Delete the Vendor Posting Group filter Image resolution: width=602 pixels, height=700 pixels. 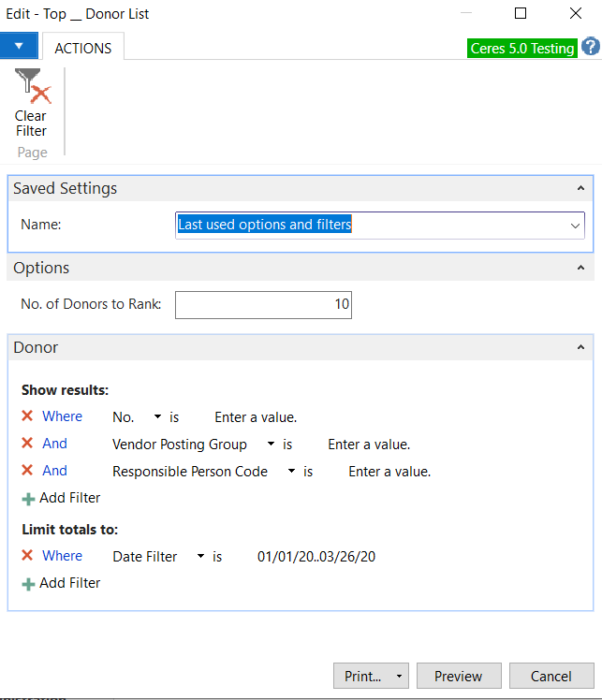(27, 444)
